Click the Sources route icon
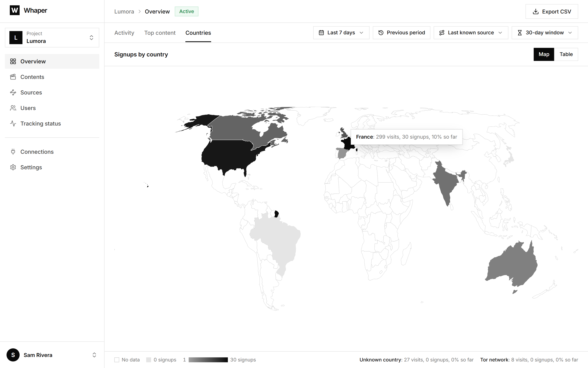Screen dimensions: 588x368 click(13, 92)
